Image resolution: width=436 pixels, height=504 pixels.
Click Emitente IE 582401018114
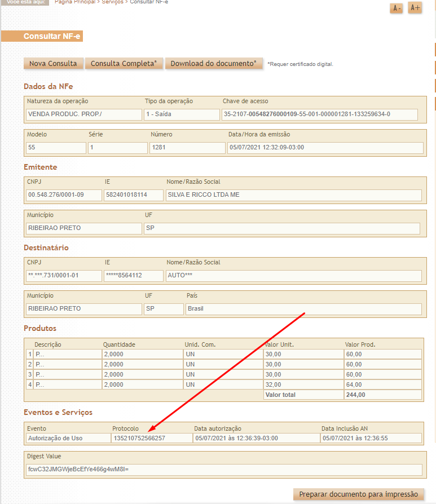pos(134,195)
